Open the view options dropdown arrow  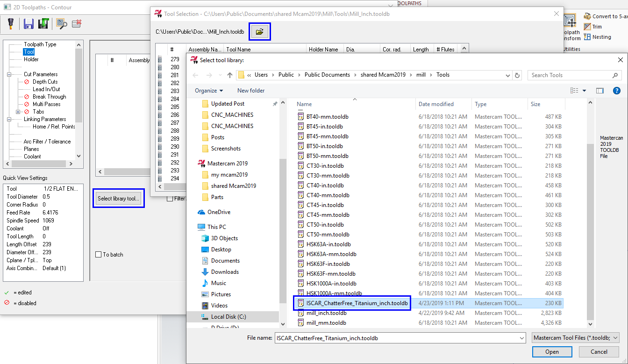point(584,91)
